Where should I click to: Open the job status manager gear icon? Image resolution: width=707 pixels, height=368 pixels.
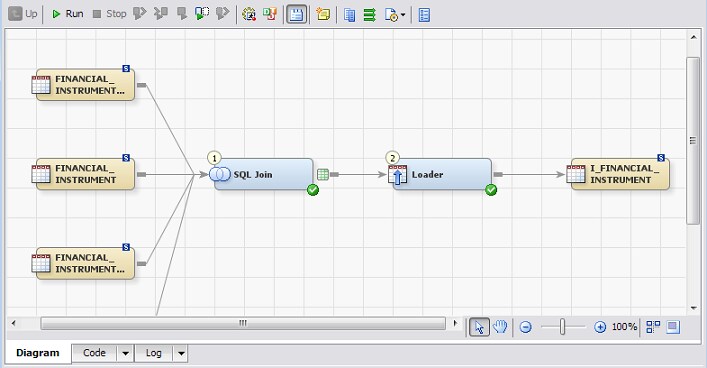[x=249, y=14]
